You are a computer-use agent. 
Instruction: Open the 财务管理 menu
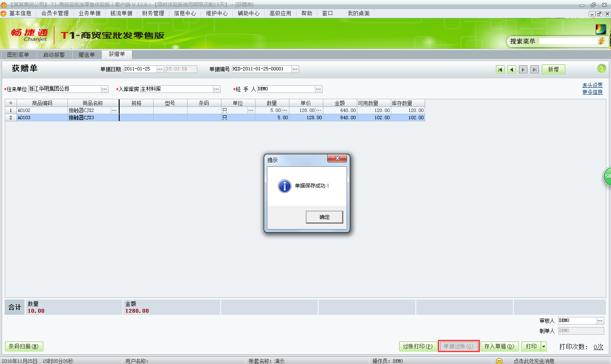point(153,13)
